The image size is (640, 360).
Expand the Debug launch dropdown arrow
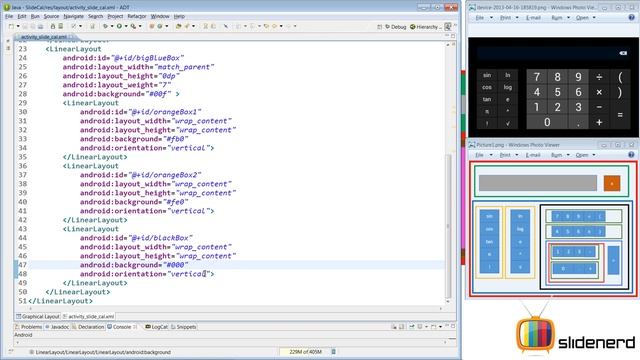[112, 27]
